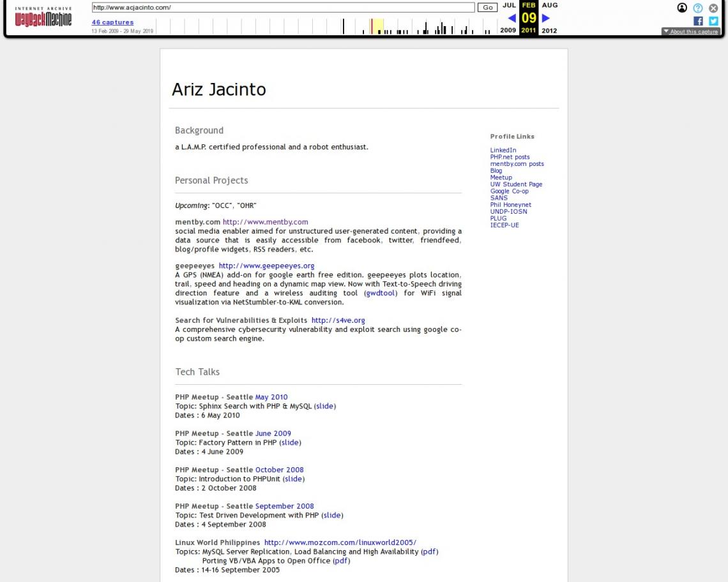Open the SANS profile link
The width and height of the screenshot is (728, 582).
pos(499,198)
